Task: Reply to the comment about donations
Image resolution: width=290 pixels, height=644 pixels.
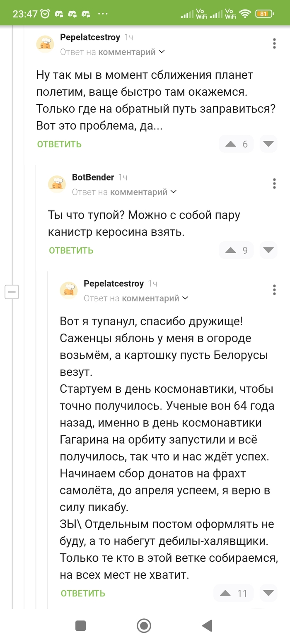Action: tap(83, 593)
